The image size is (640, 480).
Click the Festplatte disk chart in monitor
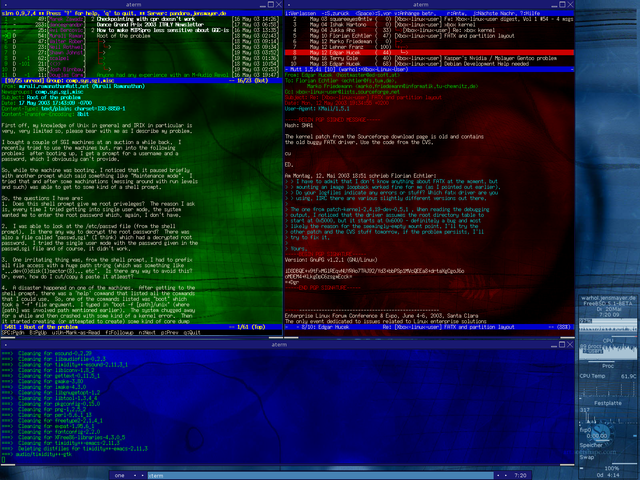[608, 416]
